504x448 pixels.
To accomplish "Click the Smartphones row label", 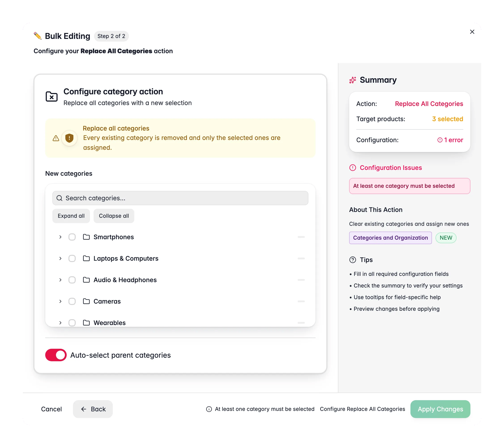I will click(114, 237).
